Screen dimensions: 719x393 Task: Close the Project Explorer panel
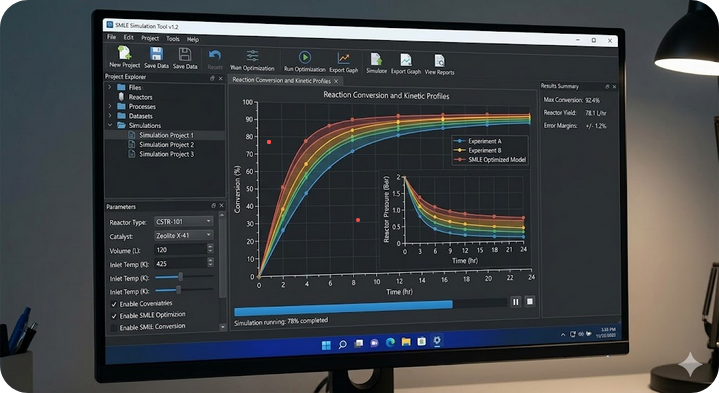221,78
